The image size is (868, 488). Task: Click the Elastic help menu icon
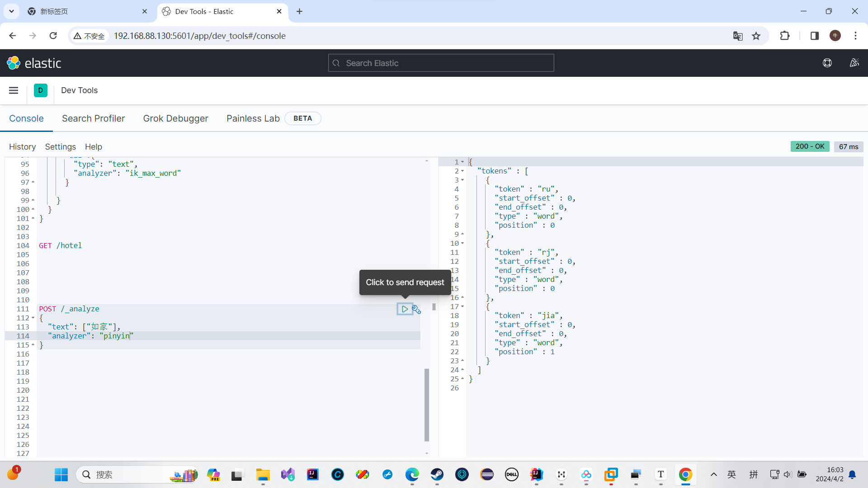pos(827,63)
